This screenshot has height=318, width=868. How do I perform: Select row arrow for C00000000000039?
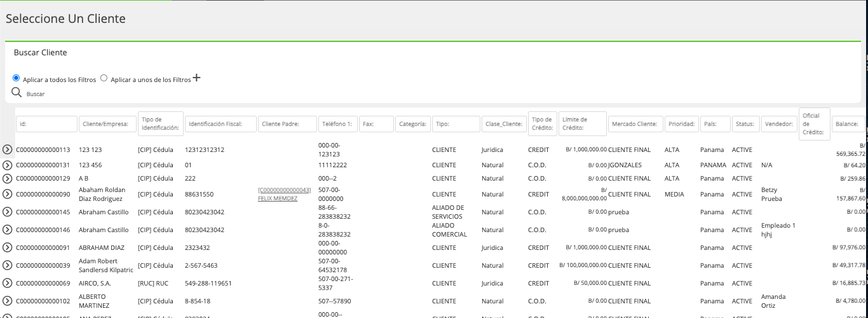point(7,265)
